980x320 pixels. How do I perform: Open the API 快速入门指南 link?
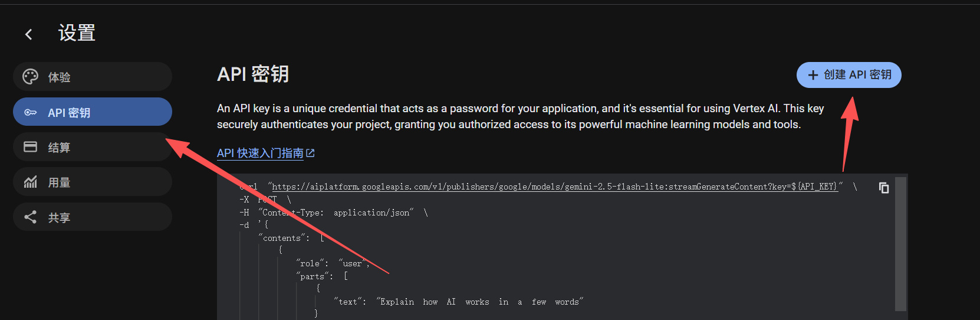tap(260, 153)
